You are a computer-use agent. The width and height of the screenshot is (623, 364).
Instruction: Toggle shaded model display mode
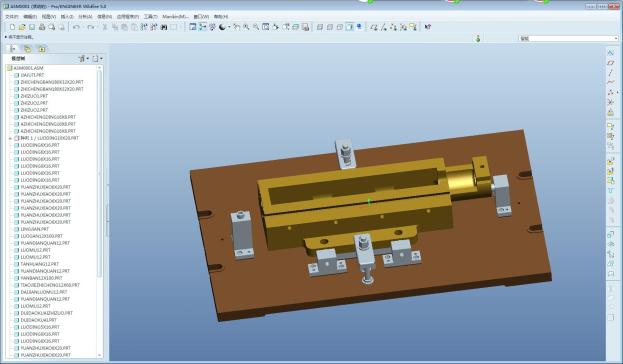(x=350, y=27)
